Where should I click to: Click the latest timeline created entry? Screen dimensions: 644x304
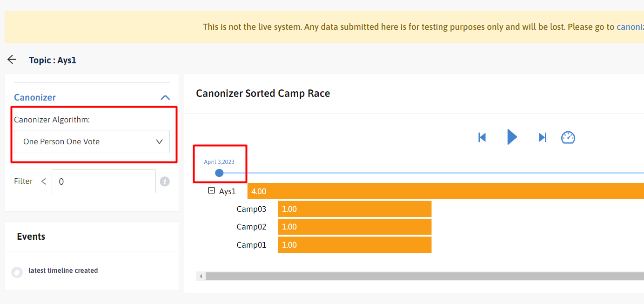click(63, 270)
